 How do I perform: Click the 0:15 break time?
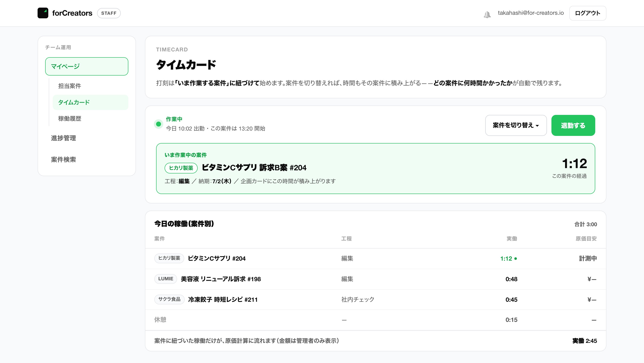tap(511, 320)
